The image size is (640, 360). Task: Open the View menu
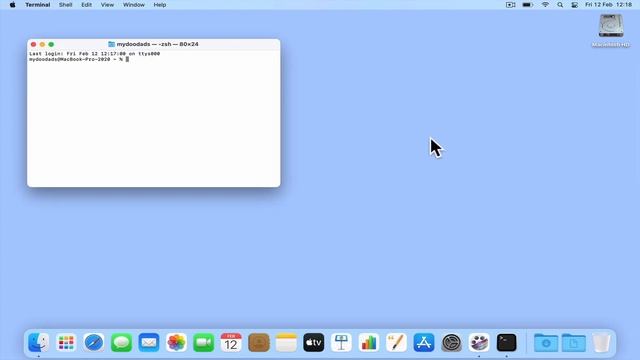coord(107,5)
